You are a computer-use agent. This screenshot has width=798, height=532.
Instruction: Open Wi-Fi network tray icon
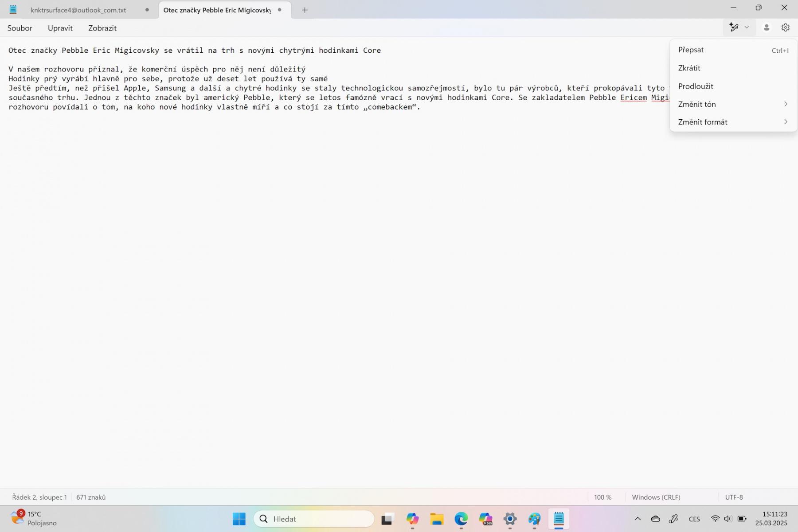click(715, 519)
